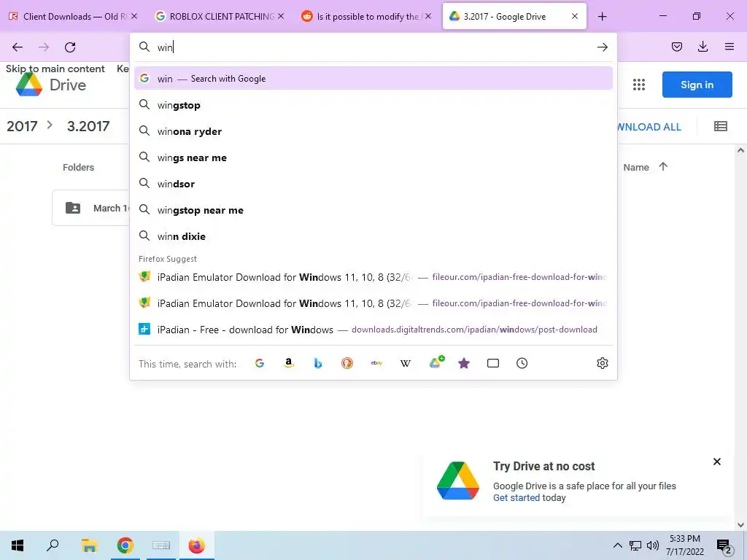This screenshot has height=560, width=747.
Task: Open the Firefox hamburger menu
Action: click(x=729, y=47)
